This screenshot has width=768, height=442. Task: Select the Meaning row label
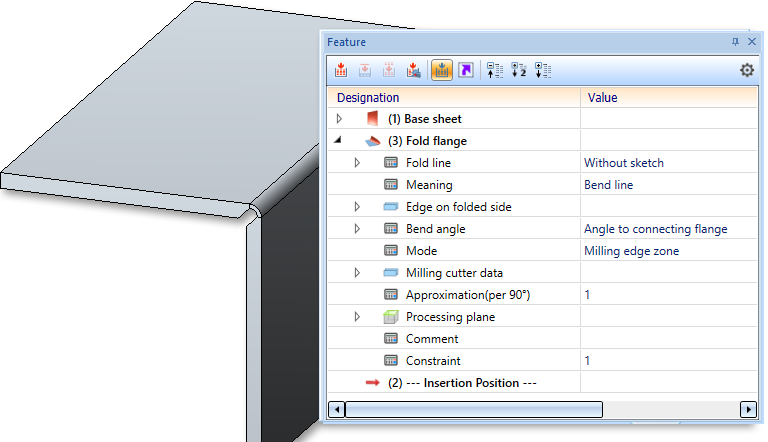click(x=429, y=185)
